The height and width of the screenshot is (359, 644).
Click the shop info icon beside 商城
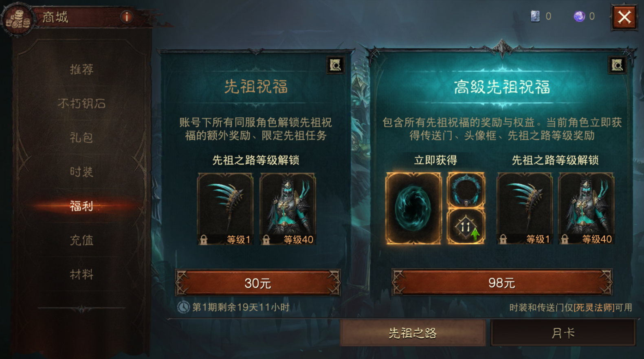(x=127, y=17)
